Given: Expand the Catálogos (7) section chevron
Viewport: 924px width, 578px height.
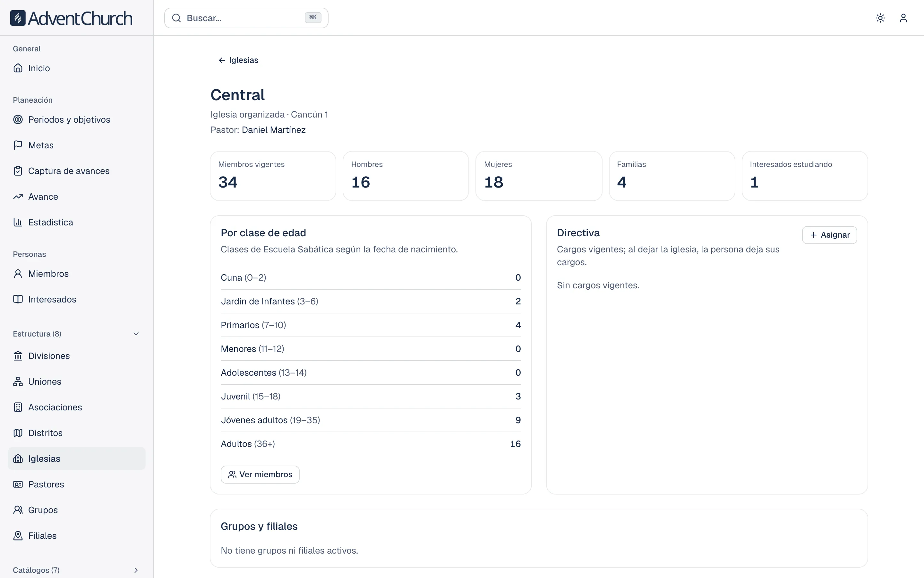Looking at the screenshot, I should (x=136, y=570).
